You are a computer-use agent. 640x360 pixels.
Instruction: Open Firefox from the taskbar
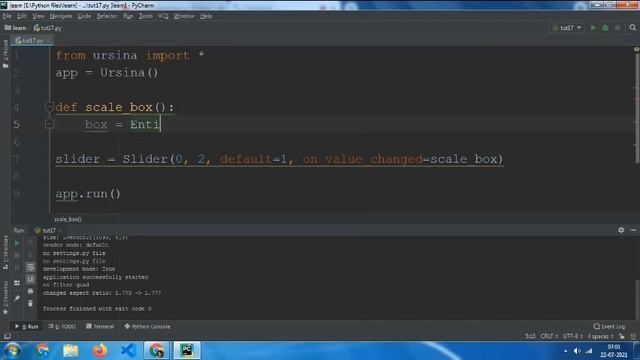click(99, 351)
